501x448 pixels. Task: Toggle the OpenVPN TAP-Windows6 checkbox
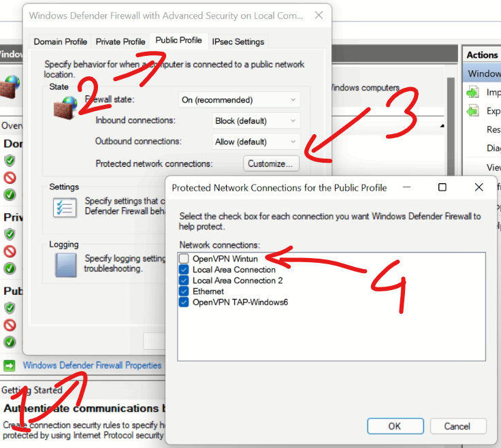[x=184, y=302]
